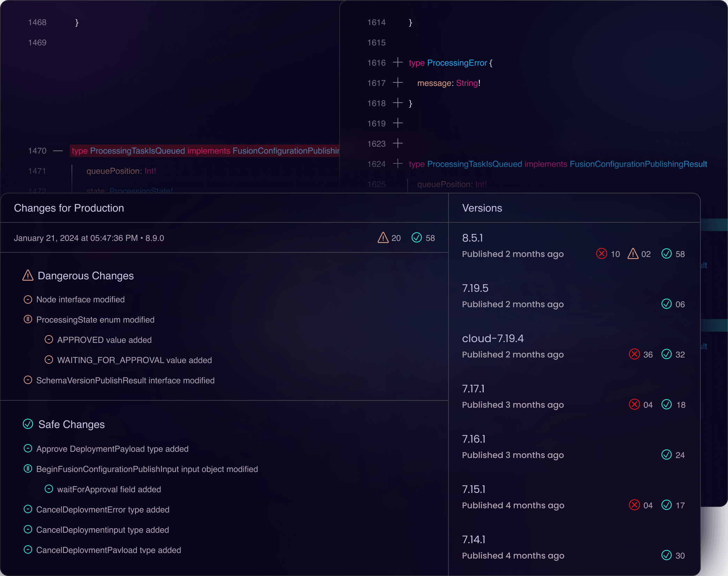Open version 8.5.1 details
Viewport: 728px width, 576px height.
tap(473, 238)
